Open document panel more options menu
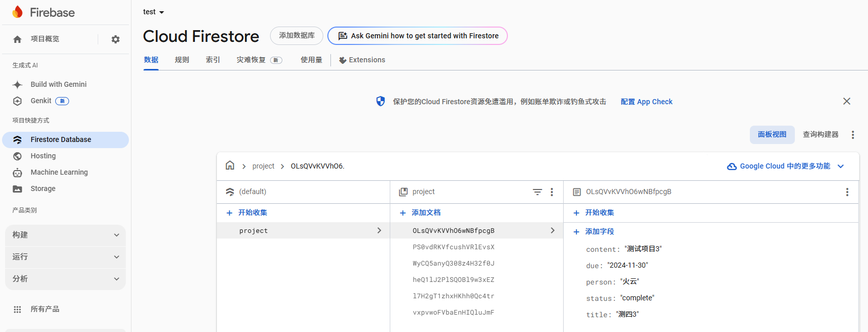Image resolution: width=868 pixels, height=332 pixels. click(847, 192)
